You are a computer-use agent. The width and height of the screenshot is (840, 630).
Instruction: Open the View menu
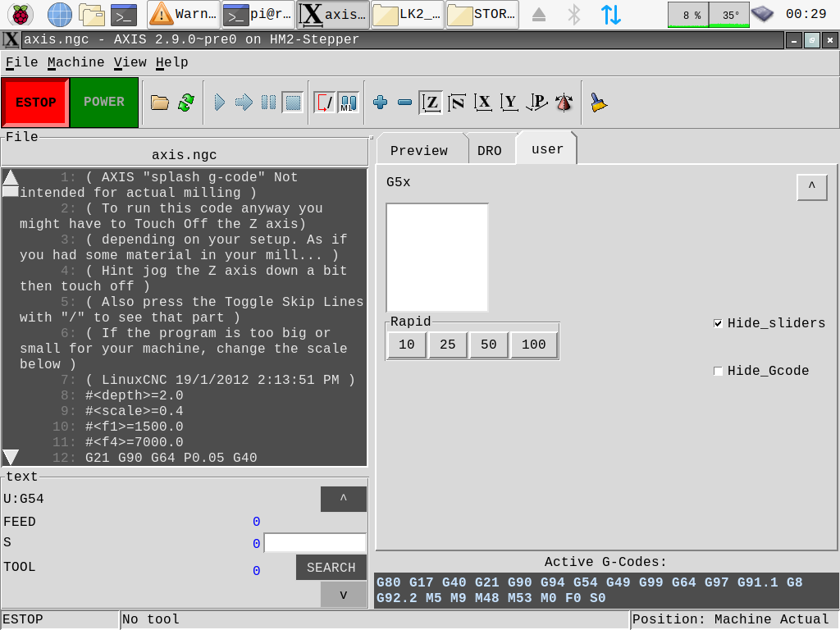point(130,62)
